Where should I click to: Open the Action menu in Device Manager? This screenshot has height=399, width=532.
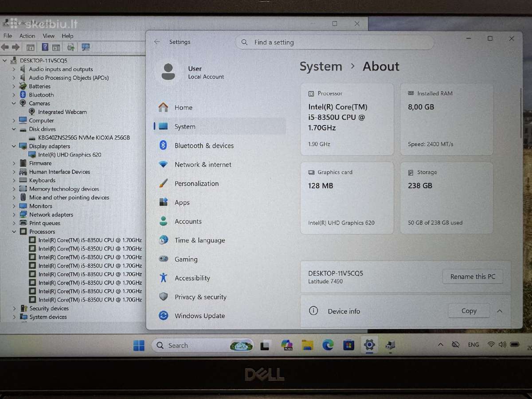(27, 36)
